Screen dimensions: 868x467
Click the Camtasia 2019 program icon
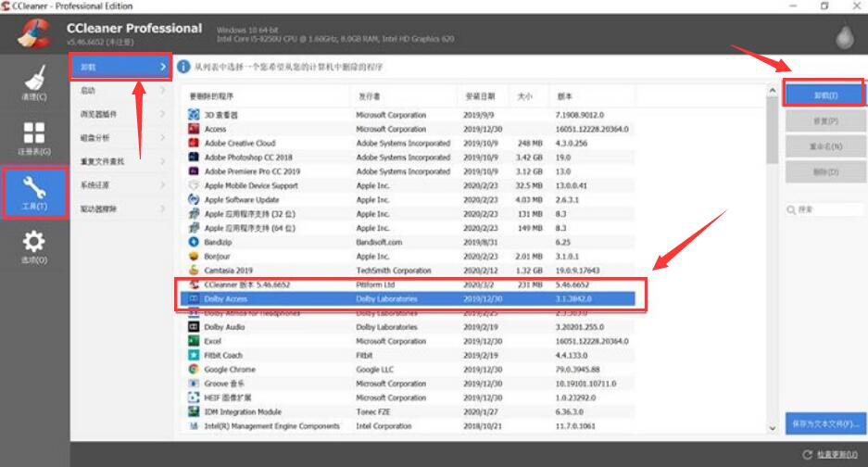pyautogui.click(x=194, y=271)
